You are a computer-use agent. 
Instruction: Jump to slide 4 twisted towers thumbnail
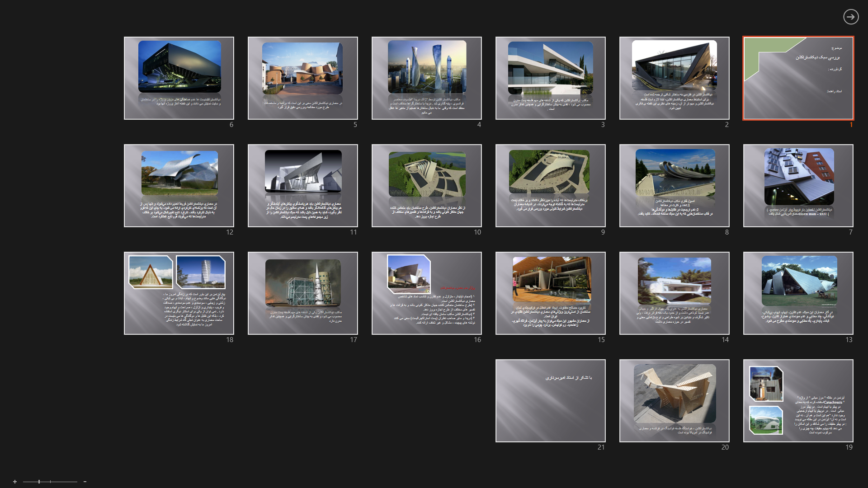point(426,78)
